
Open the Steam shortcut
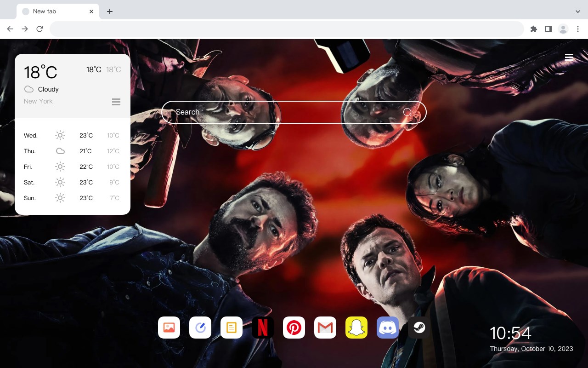coord(419,328)
